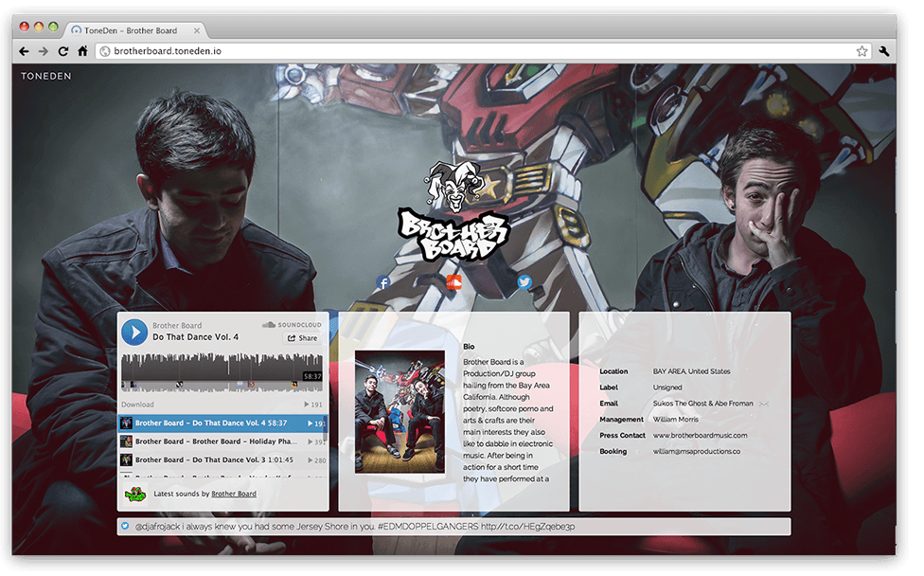Reload the page
The height and width of the screenshot is (576, 924).
[x=63, y=51]
